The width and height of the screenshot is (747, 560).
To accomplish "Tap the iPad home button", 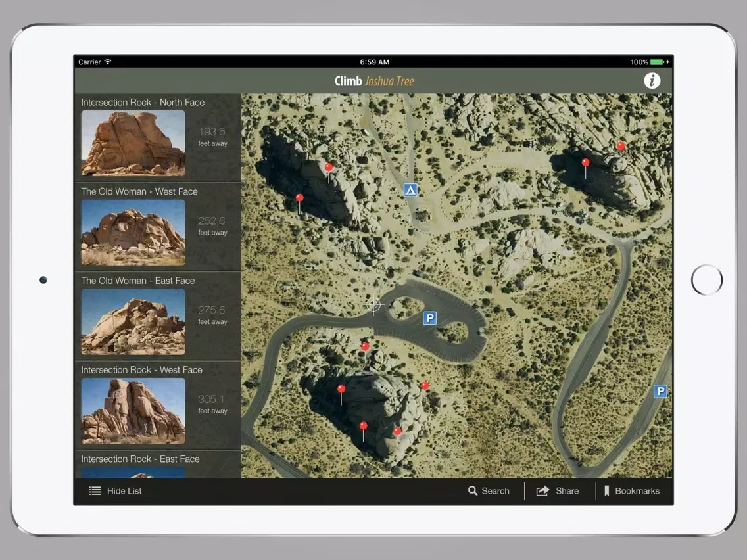I will tap(706, 280).
